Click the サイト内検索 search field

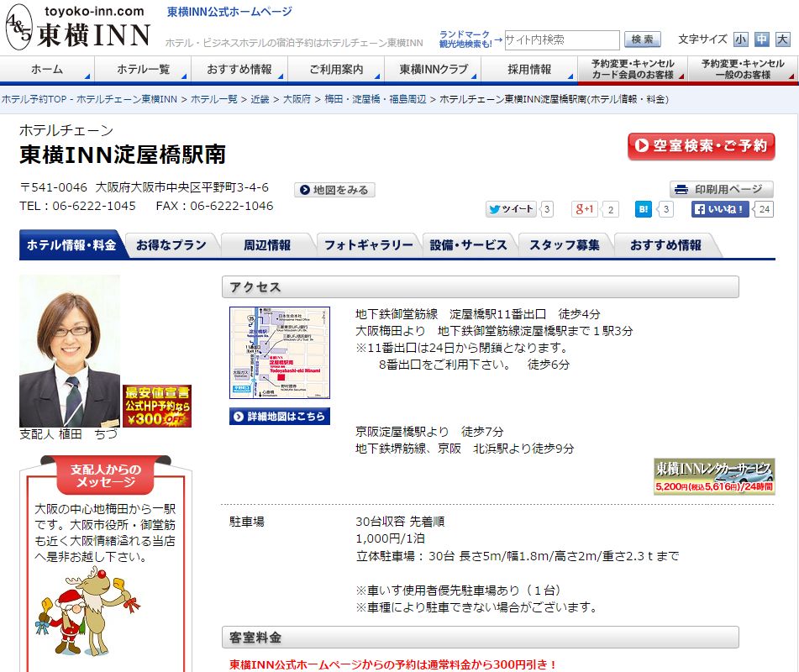[562, 39]
